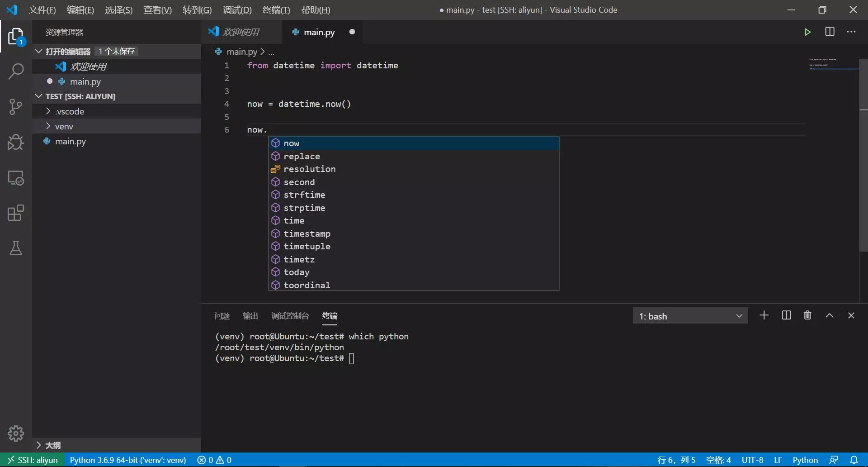Open the Test beaker icon
This screenshot has width=868, height=467.
(16, 248)
